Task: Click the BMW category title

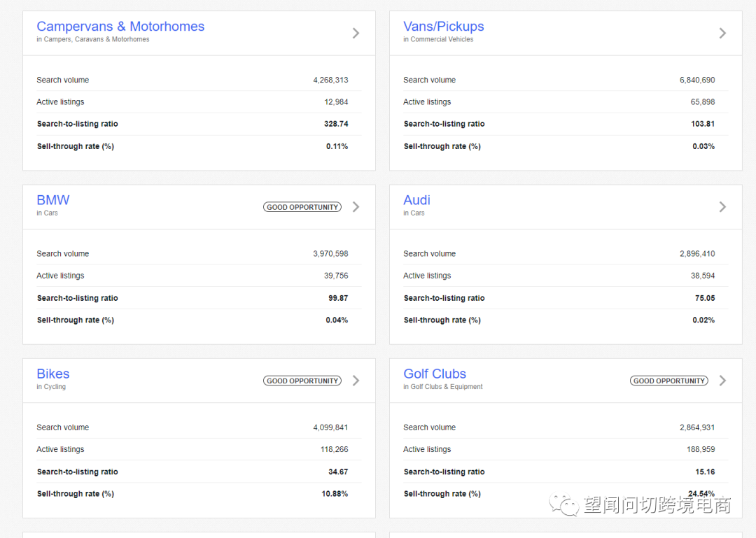Action: point(53,200)
